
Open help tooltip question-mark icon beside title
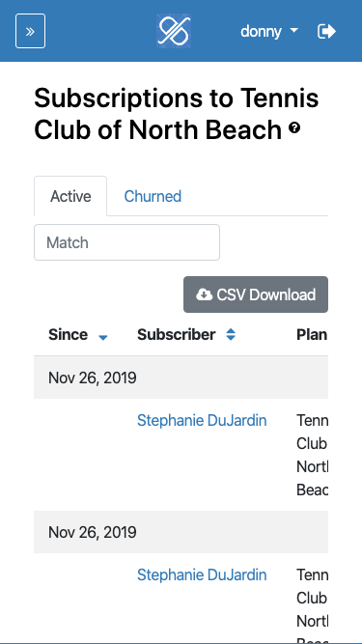[x=294, y=128]
